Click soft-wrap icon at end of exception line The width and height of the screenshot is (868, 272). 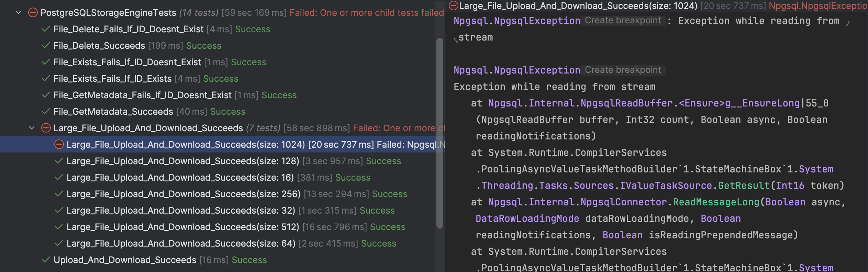[x=848, y=23]
